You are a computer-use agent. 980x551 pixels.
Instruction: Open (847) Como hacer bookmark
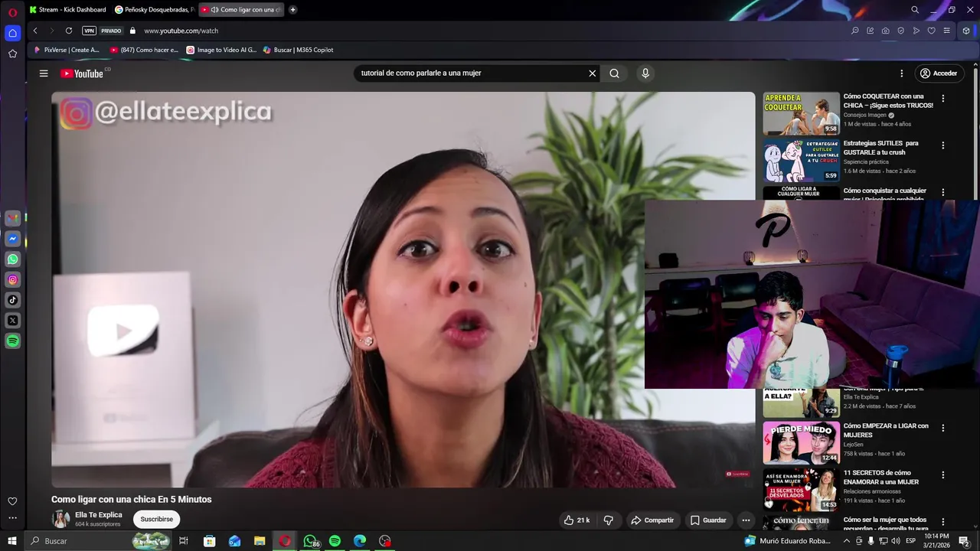click(x=144, y=50)
